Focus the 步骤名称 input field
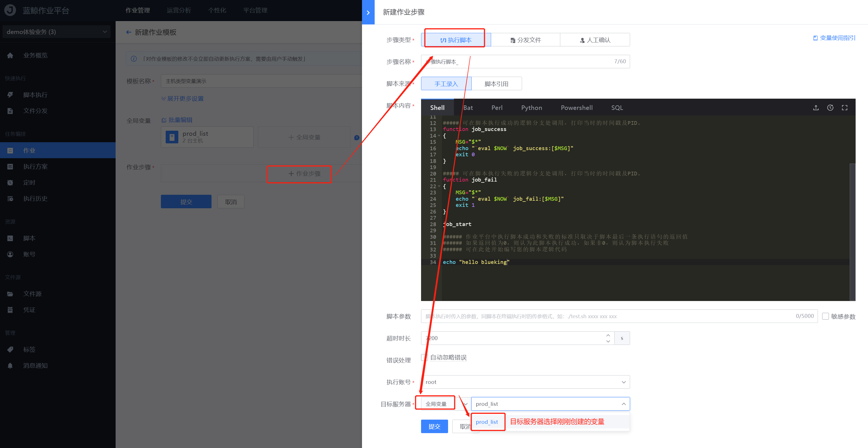Viewport: 868px width, 448px height. [x=525, y=62]
